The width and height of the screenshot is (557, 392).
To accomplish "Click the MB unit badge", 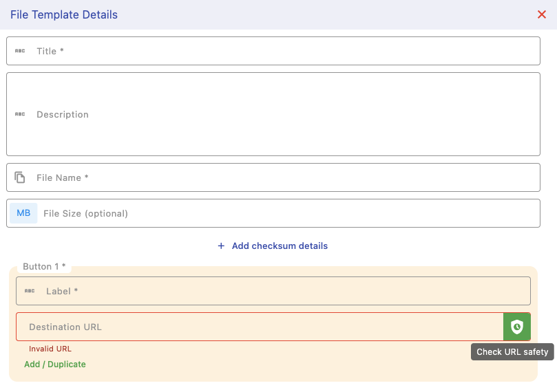I will (x=23, y=213).
